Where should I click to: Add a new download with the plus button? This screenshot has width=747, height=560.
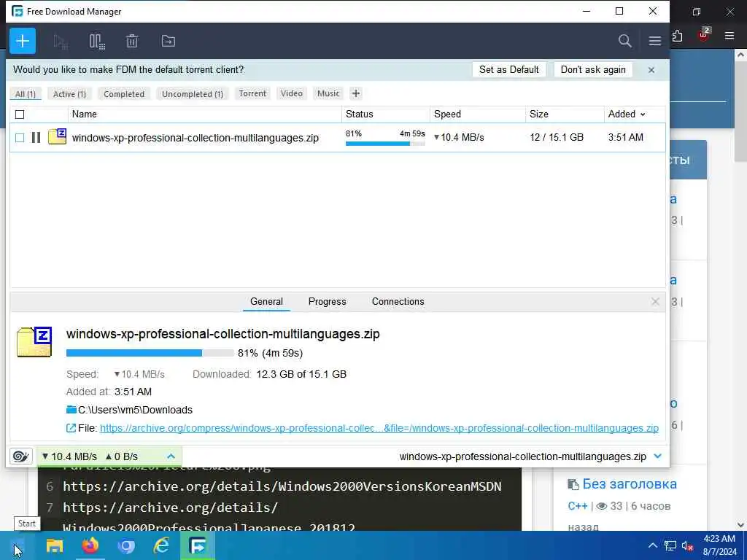tap(23, 41)
